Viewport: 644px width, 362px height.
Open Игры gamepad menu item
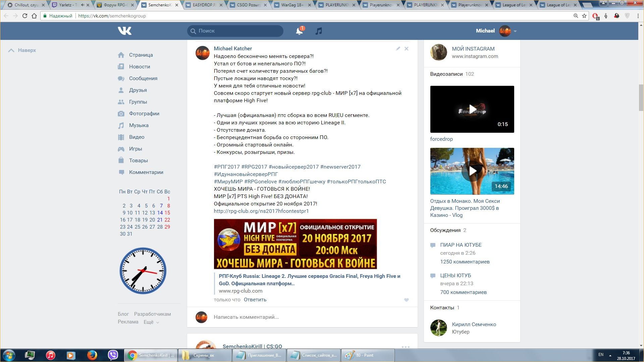(135, 149)
